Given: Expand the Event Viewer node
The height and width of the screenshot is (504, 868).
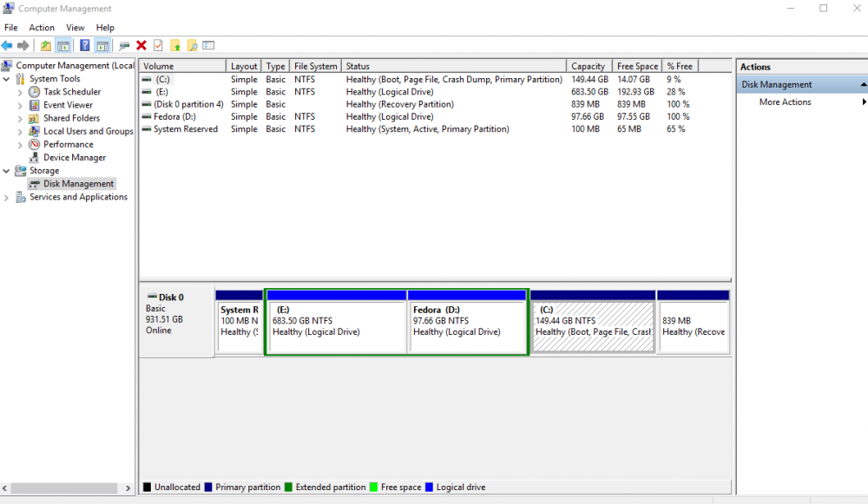Looking at the screenshot, I should pos(21,105).
